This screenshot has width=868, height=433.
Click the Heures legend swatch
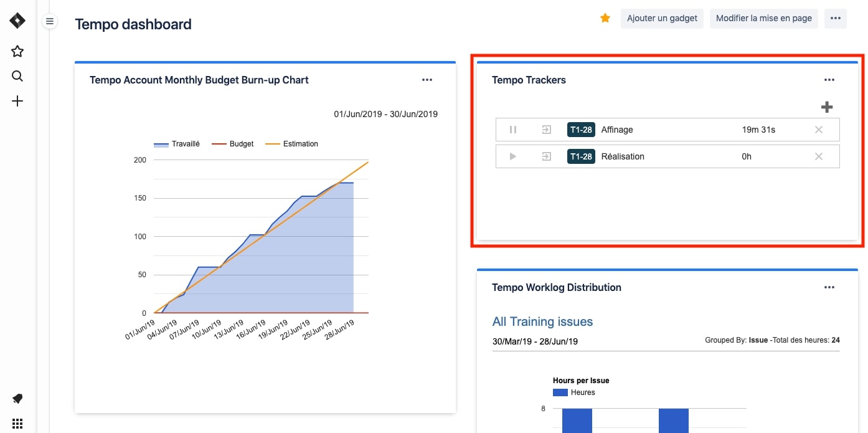(560, 393)
